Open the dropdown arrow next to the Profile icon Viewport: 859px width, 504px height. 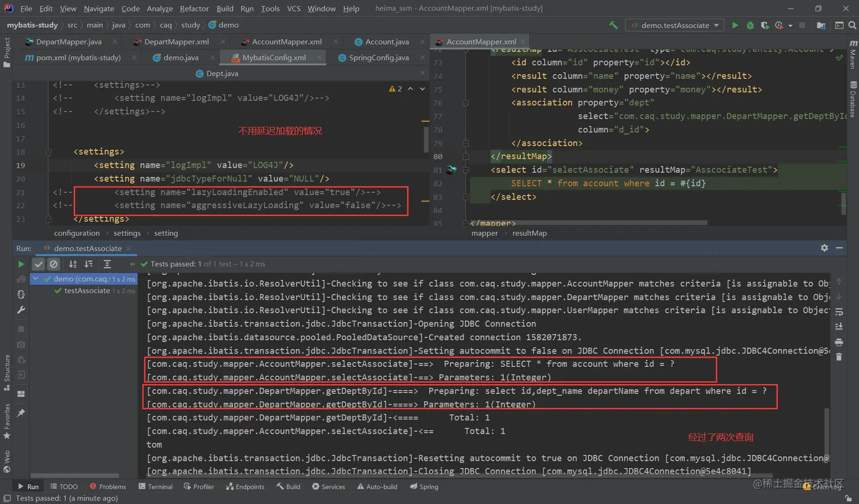790,26
